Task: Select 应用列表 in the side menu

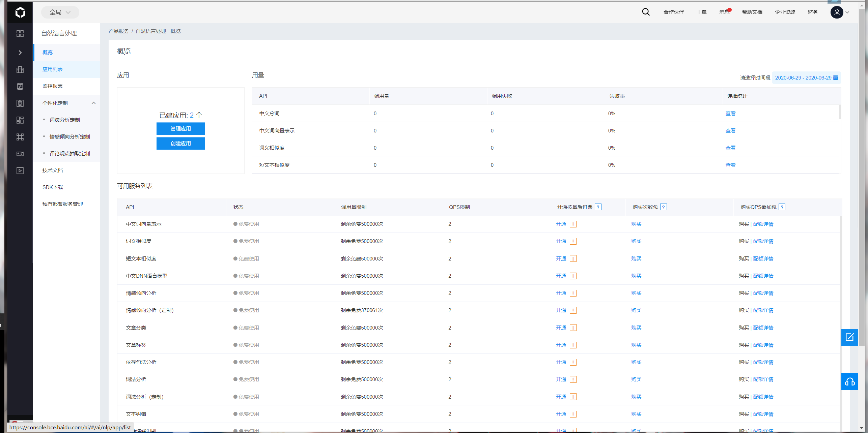Action: pos(67,69)
